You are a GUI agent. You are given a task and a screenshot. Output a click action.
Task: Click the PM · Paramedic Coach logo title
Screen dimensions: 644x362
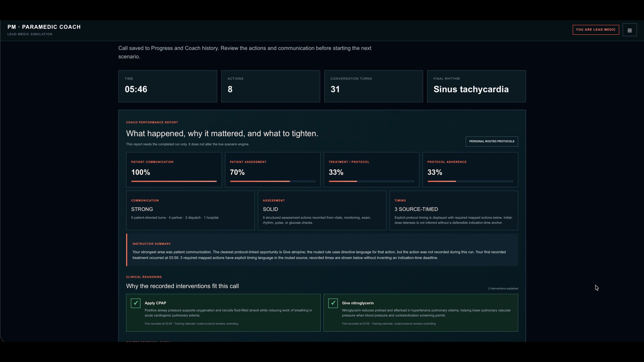click(x=44, y=27)
